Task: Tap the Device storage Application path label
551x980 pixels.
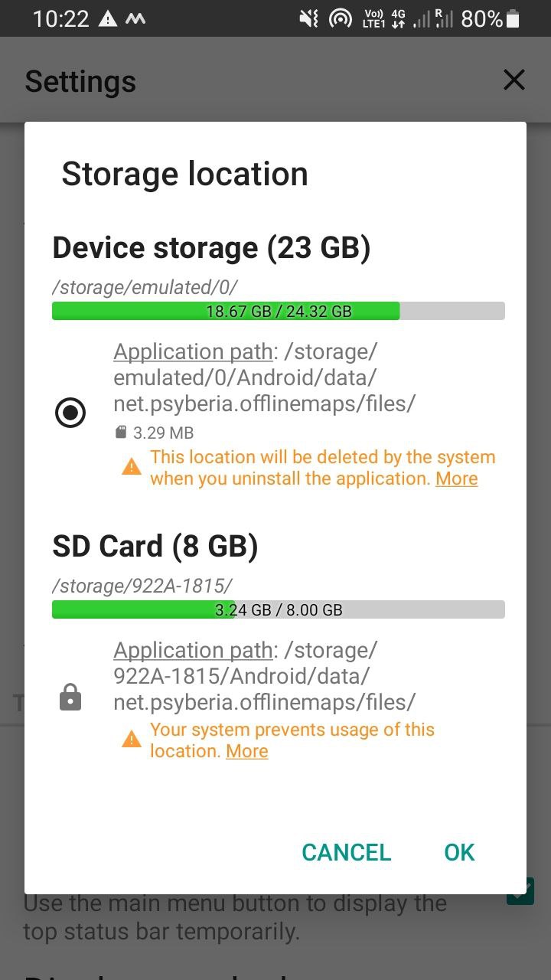Action: pyautogui.click(x=193, y=352)
